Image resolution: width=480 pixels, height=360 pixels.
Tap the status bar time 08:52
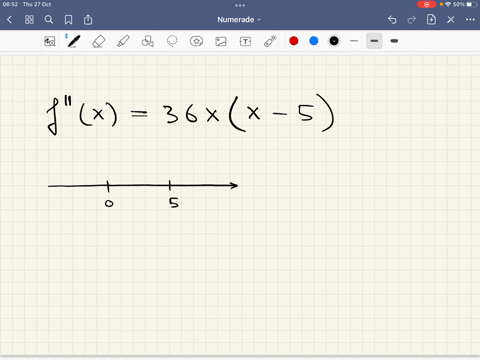click(x=10, y=4)
